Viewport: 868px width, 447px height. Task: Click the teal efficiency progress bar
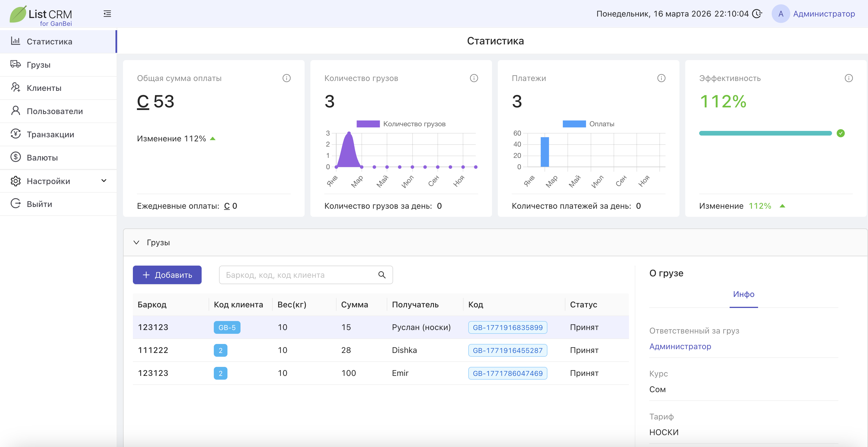pyautogui.click(x=765, y=133)
